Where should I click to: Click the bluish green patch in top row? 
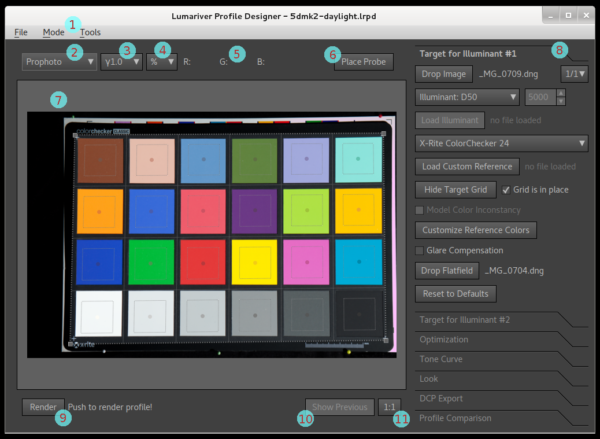[x=359, y=160]
